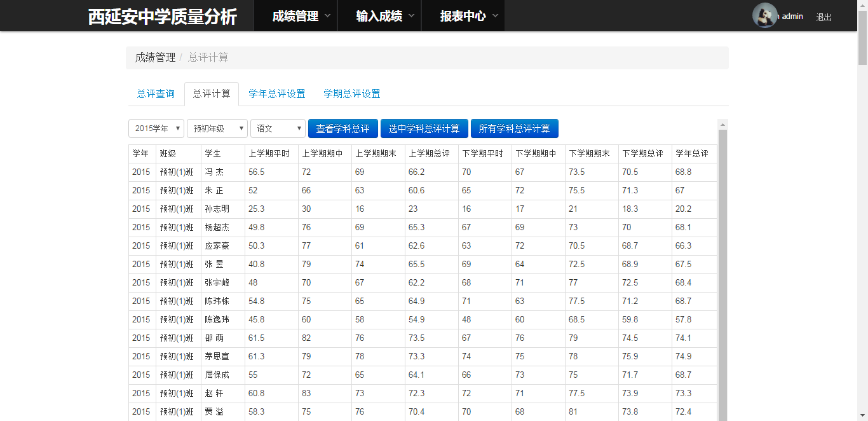Open the 学期总评设置 tab
The image size is (868, 421).
tap(352, 93)
